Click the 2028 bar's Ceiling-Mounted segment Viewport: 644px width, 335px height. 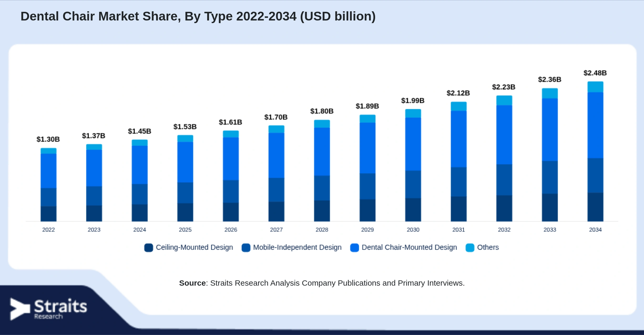(x=322, y=211)
